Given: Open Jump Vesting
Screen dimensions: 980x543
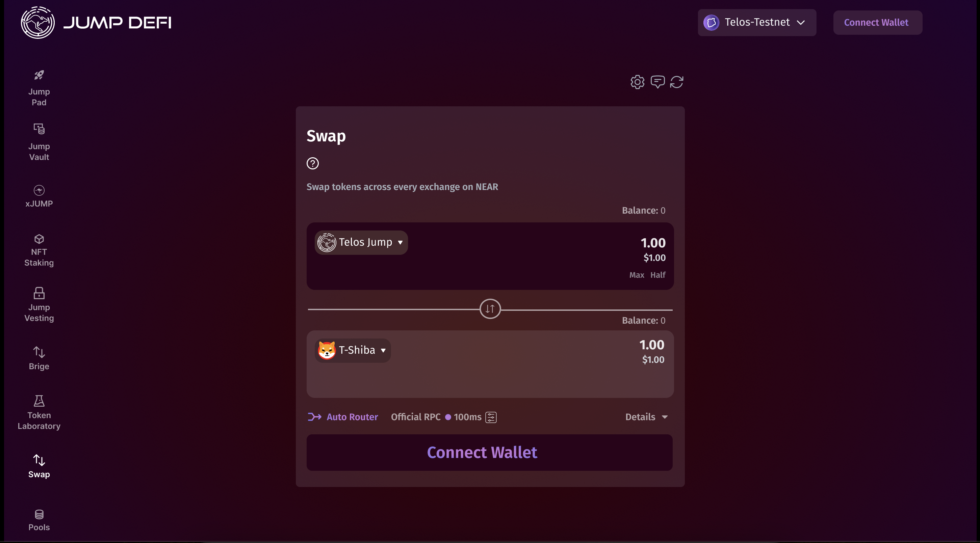Looking at the screenshot, I should pyautogui.click(x=39, y=304).
